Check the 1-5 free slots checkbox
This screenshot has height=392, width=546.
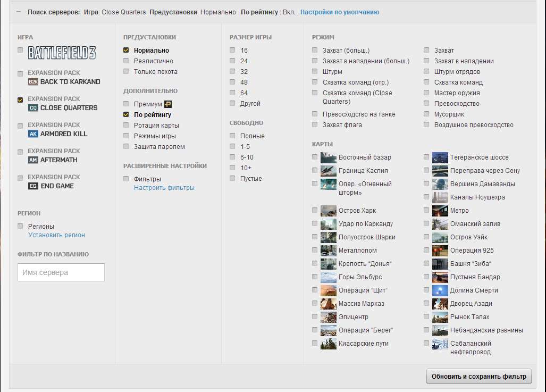[232, 146]
